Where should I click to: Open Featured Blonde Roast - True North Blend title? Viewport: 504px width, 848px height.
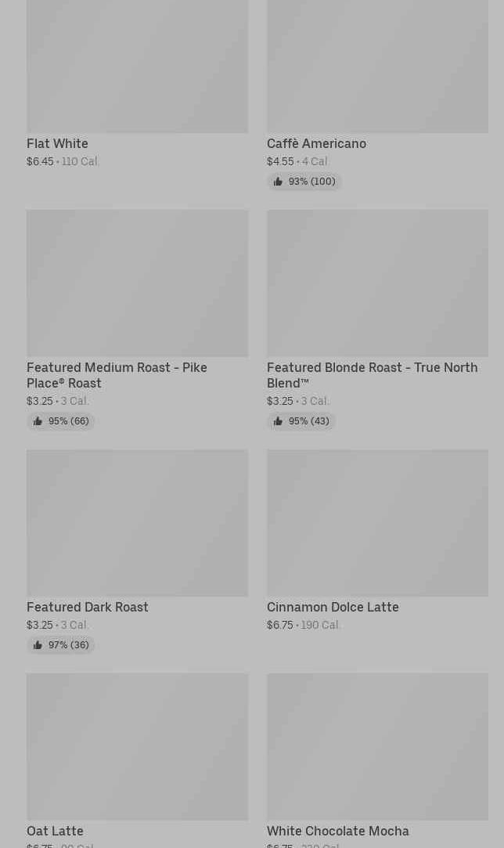pyautogui.click(x=372, y=375)
